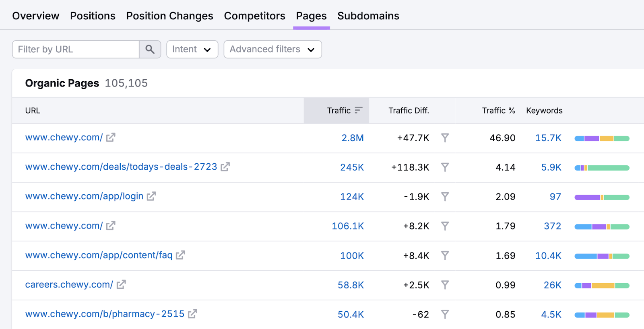Viewport: 644px width, 329px height.
Task: Click the intent bar for the 26K keywords row
Action: [602, 286]
